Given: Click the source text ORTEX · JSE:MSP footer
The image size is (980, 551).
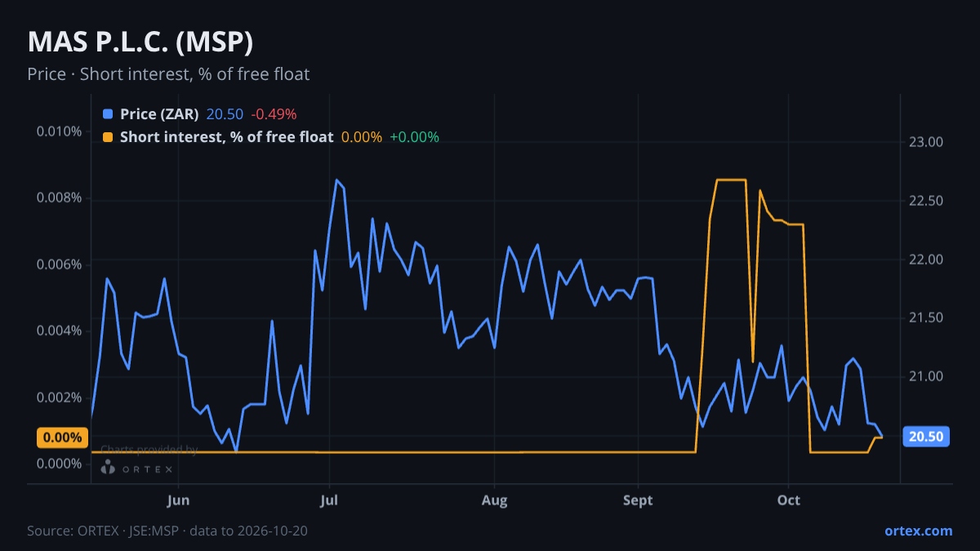Looking at the screenshot, I should tap(167, 531).
